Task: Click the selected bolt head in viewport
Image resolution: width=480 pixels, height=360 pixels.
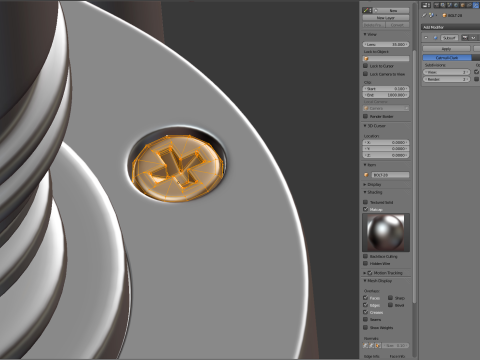Action: (179, 168)
